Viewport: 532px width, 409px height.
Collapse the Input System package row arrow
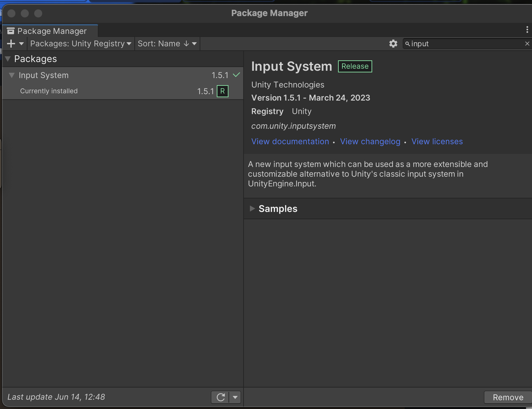point(12,75)
